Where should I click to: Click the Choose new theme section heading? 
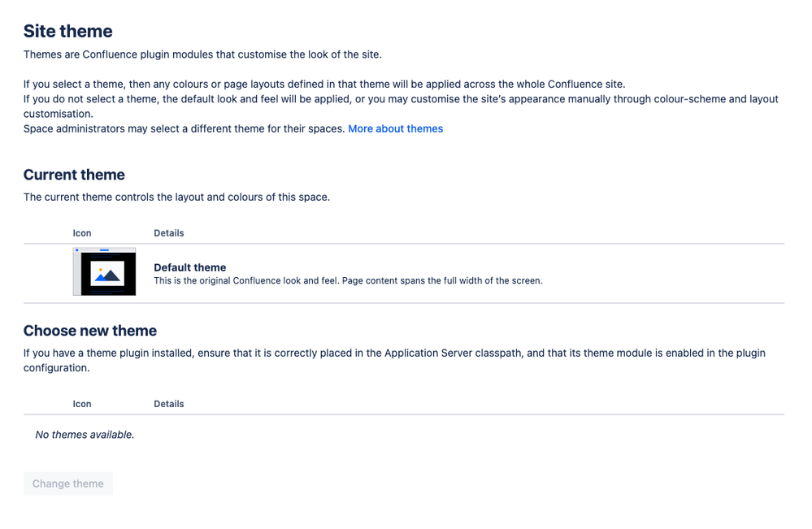point(90,331)
